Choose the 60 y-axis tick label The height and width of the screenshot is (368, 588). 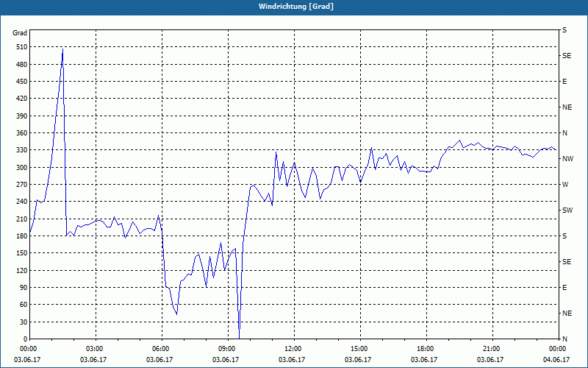click(x=24, y=305)
